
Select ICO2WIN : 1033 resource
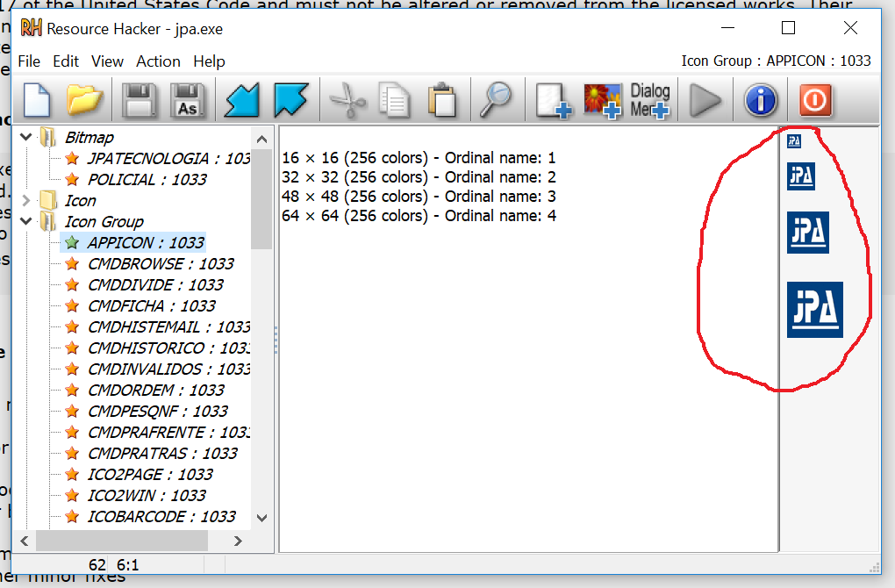pos(147,497)
